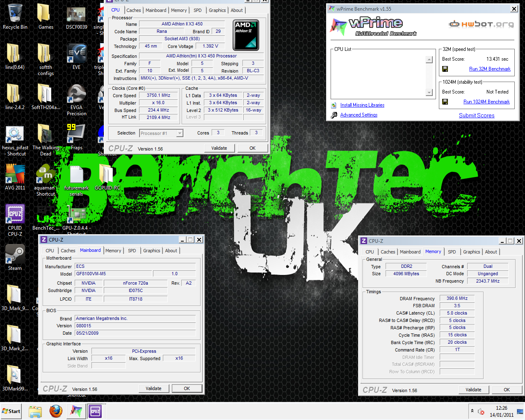Switch to CPU-Z taskbar icon
Viewport: 525px width, 420px height.
pos(95,411)
